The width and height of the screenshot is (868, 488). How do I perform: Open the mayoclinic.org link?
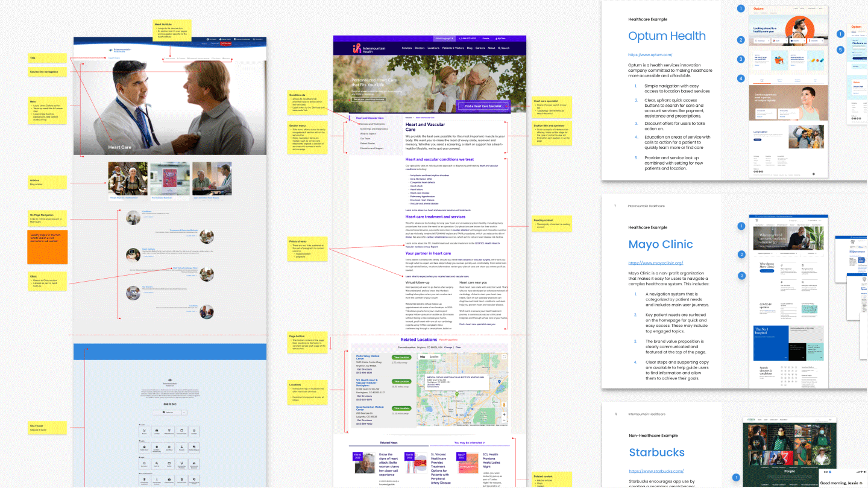[655, 263]
